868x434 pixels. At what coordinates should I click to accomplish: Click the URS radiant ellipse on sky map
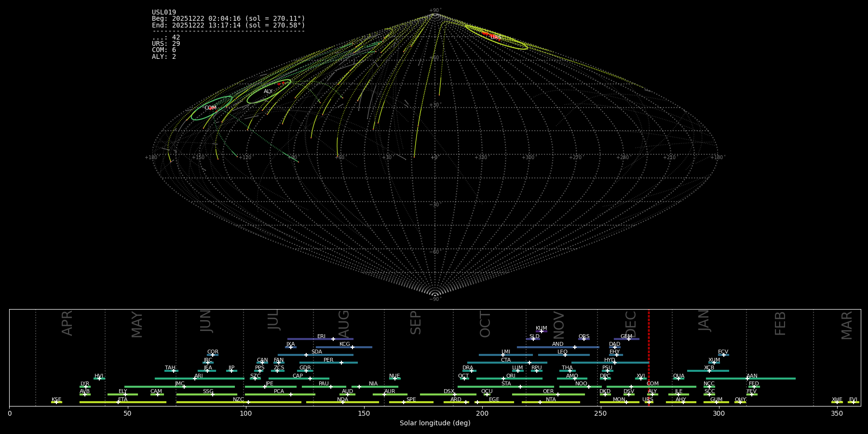(496, 37)
